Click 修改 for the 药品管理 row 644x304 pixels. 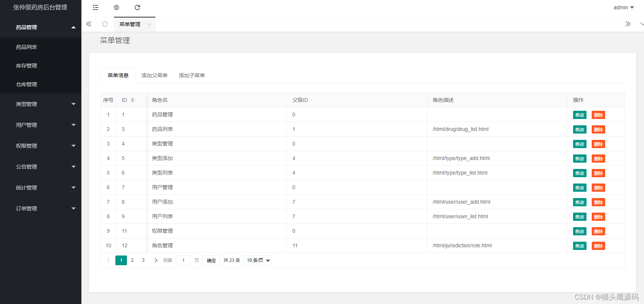580,115
